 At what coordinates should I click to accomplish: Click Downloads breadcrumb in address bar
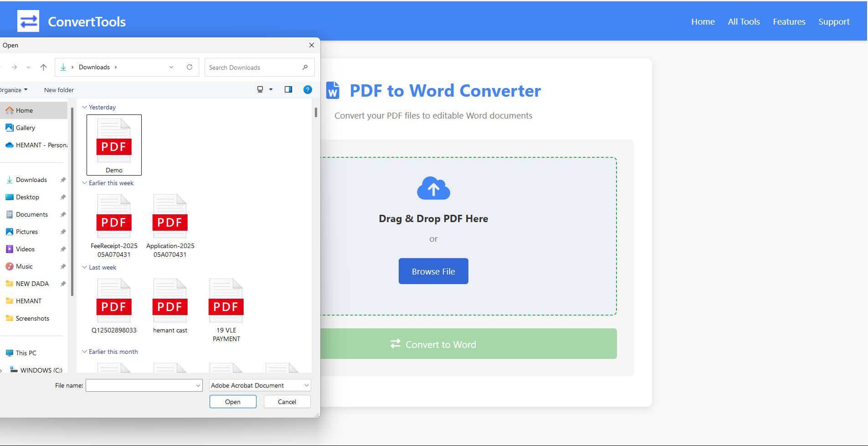tap(94, 67)
